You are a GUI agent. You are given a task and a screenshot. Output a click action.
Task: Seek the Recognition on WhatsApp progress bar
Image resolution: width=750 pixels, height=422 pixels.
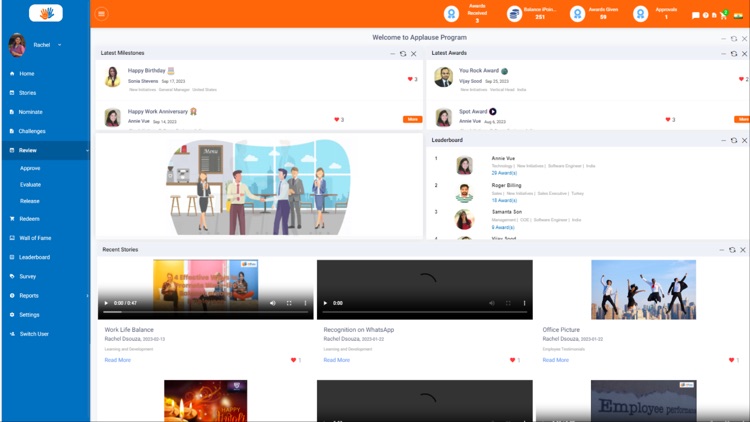point(425,312)
